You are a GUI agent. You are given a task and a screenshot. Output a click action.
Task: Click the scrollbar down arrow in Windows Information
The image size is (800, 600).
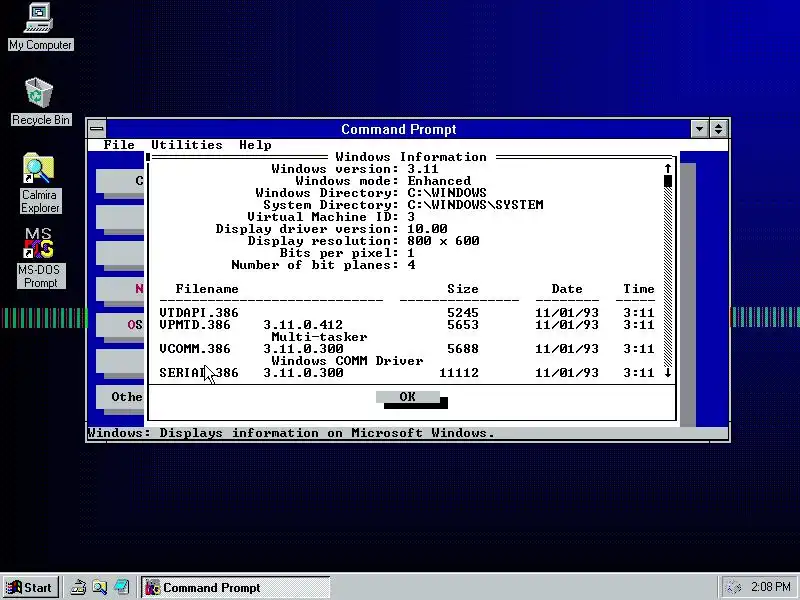[x=667, y=373]
